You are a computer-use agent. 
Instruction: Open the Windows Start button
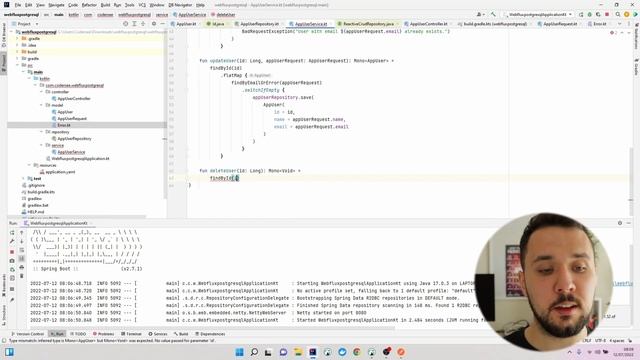point(240,352)
